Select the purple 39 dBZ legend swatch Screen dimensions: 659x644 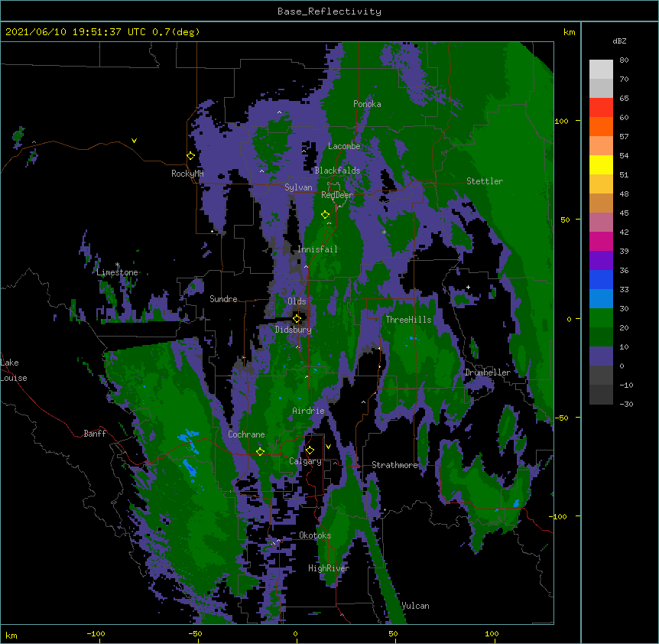[x=601, y=261]
